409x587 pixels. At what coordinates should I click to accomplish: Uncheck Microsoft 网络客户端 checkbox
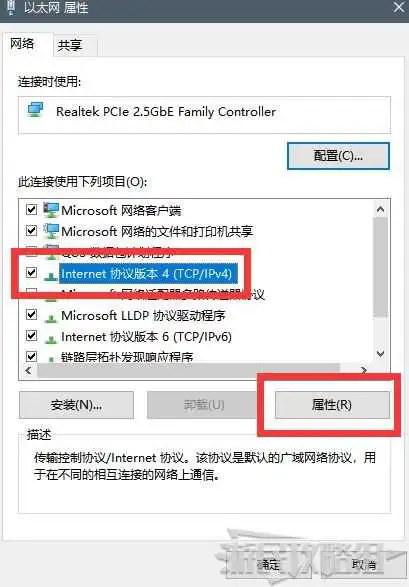[x=31, y=209]
